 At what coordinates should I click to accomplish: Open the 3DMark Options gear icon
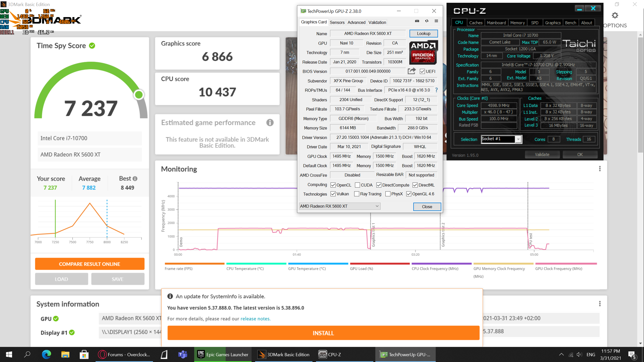click(x=615, y=16)
